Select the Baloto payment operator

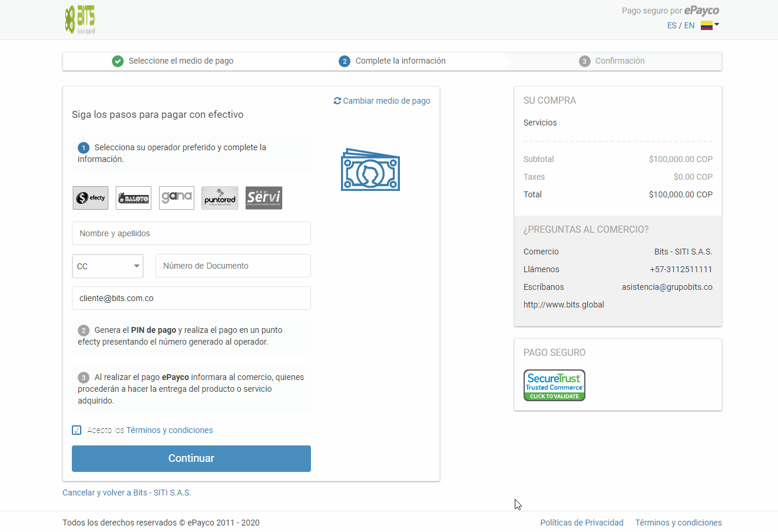pyautogui.click(x=134, y=198)
